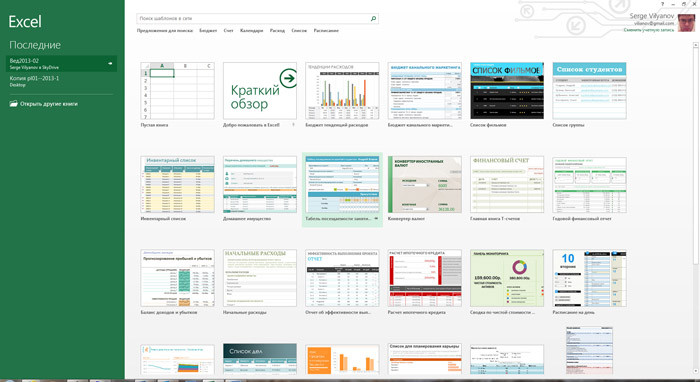Open recent file Вед2013-02
The width and height of the screenshot is (700, 382).
click(x=61, y=63)
